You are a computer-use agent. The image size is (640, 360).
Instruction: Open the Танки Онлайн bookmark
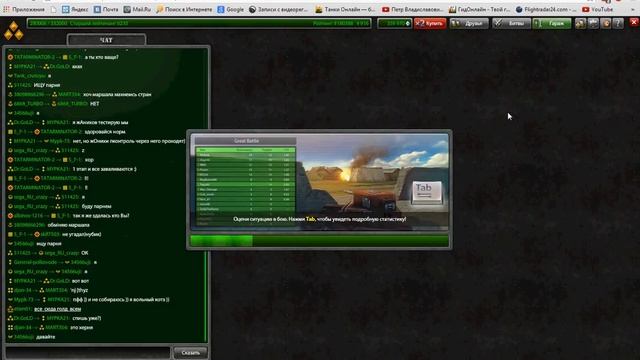(345, 9)
